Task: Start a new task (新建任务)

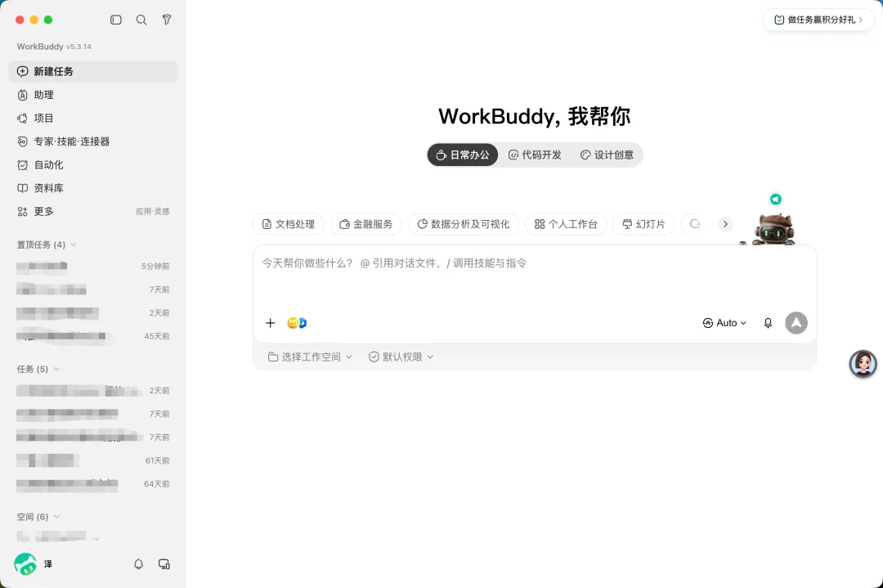Action: [x=93, y=71]
